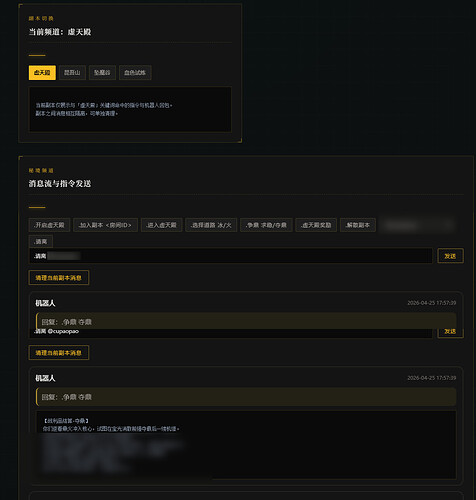Click the .开启虚天殿 command button
476x500 pixels.
(49, 225)
